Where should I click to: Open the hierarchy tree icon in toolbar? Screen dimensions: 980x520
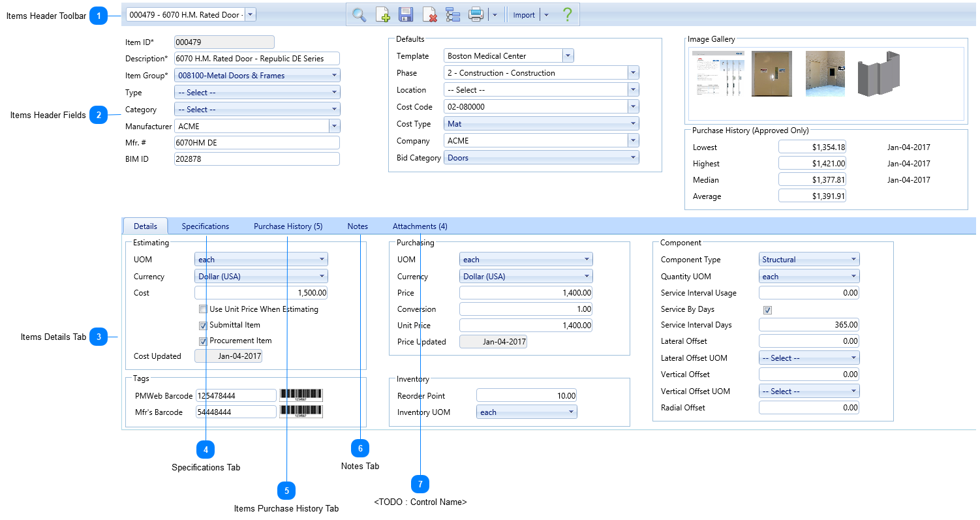[x=453, y=14]
